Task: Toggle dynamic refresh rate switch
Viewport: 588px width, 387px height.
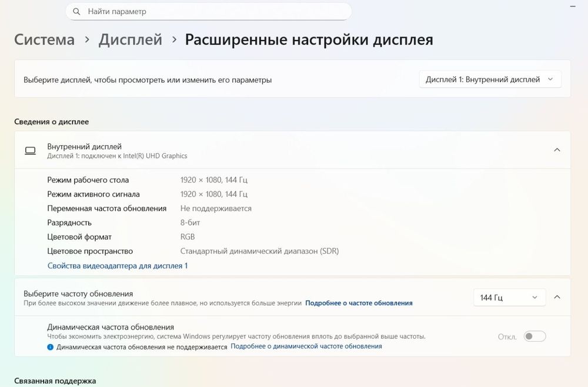Action: 534,336
